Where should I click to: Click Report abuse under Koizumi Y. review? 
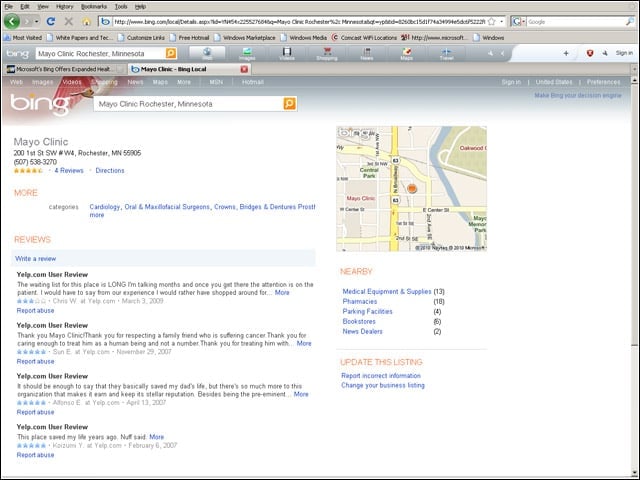click(35, 455)
